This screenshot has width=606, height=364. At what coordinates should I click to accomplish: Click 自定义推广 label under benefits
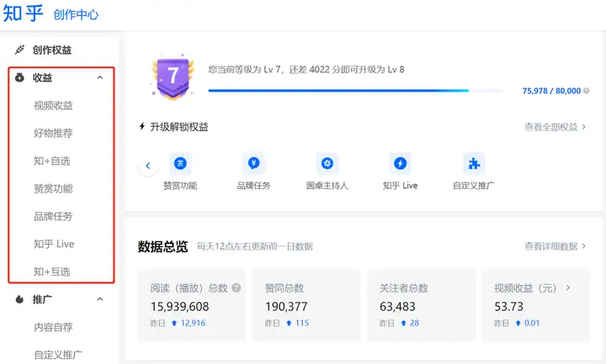click(474, 186)
